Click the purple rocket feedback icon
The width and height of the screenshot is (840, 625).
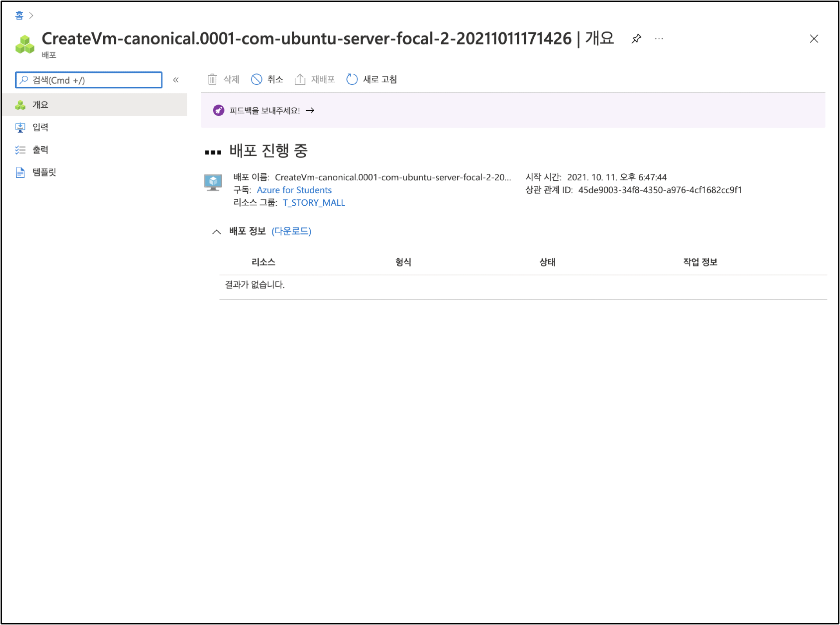[x=218, y=110]
